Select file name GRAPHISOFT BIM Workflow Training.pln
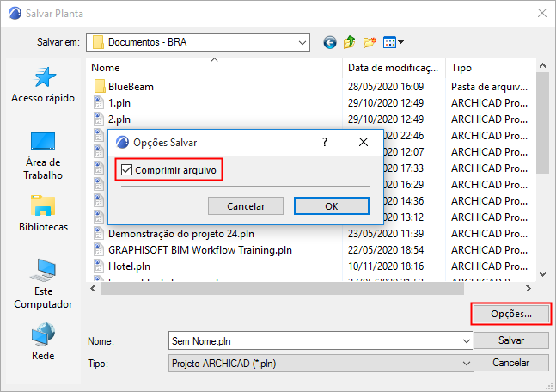This screenshot has width=556, height=392. click(x=200, y=250)
